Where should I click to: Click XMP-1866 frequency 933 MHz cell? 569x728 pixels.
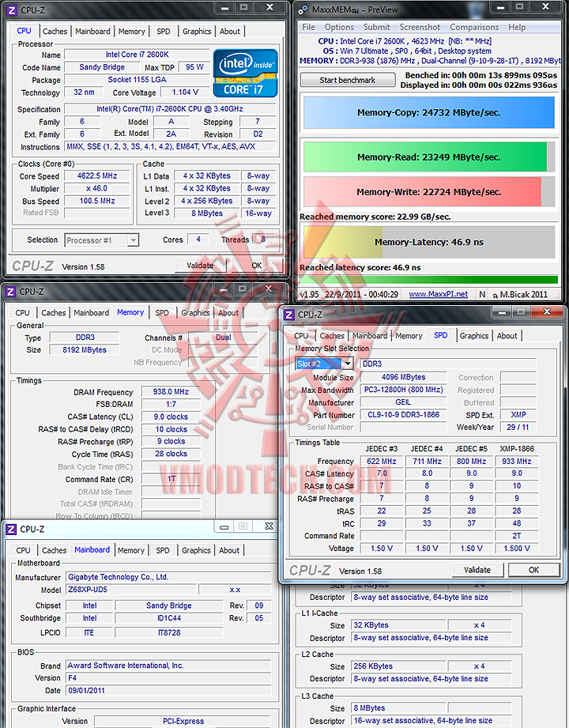(517, 462)
